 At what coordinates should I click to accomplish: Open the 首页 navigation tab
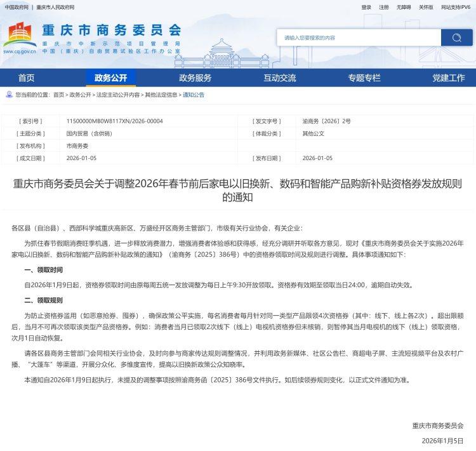click(27, 78)
